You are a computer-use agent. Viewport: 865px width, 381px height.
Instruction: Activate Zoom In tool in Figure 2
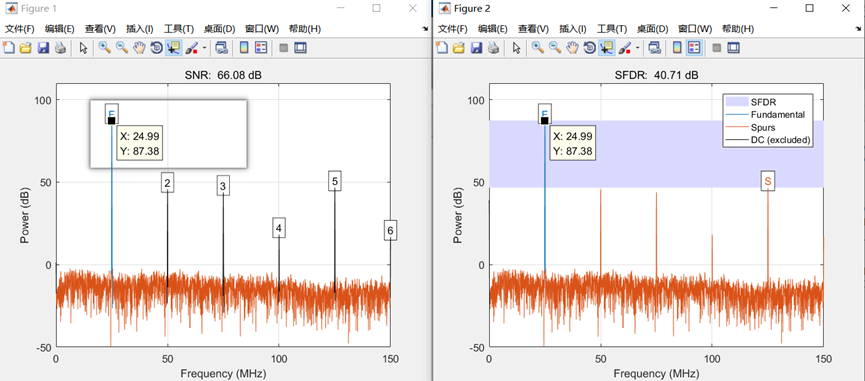click(x=538, y=48)
